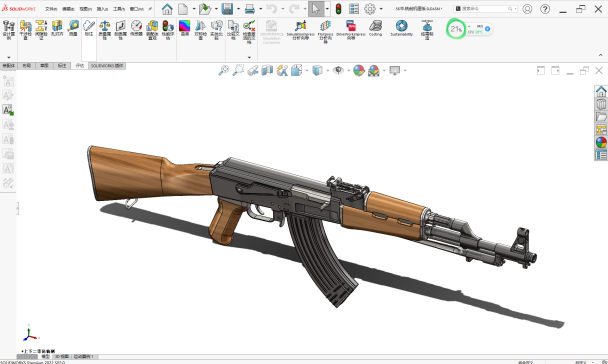This screenshot has width=608, height=364.
Task: Run Check Active Document tool
Action: 249,31
